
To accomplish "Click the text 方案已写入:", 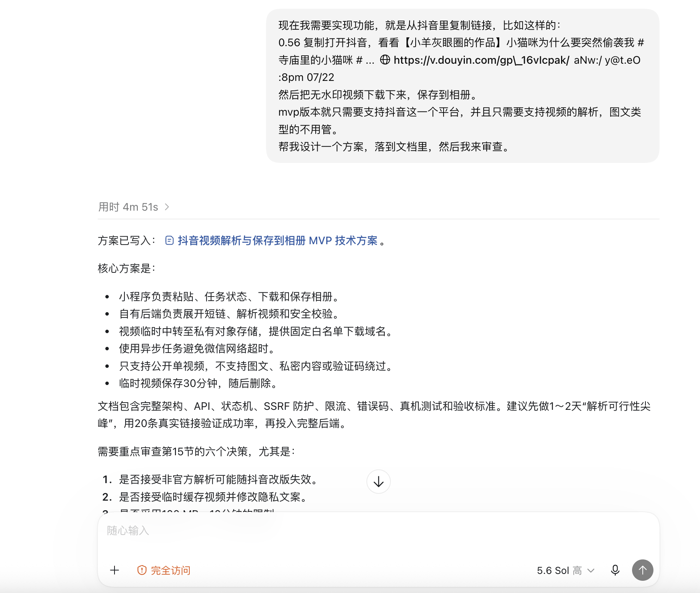I will pyautogui.click(x=127, y=240).
